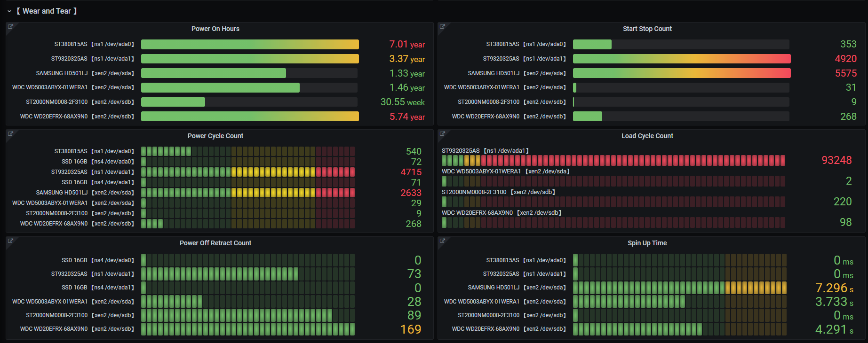The image size is (868, 343).
Task: Click the Start Stop Count panel link icon
Action: click(442, 27)
